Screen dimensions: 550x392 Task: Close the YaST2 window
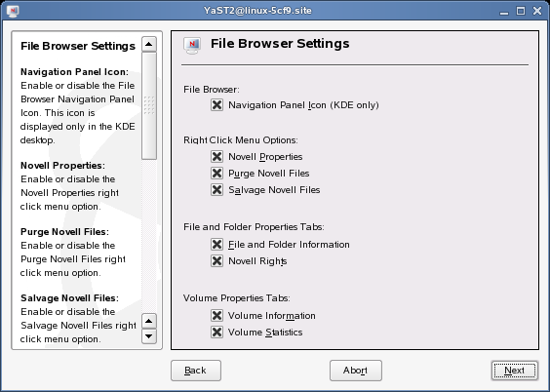pyautogui.click(x=537, y=11)
